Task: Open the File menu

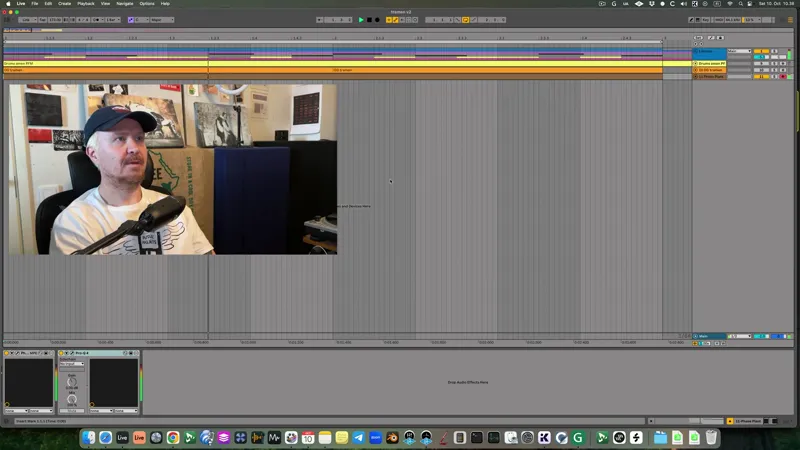Action: (35, 4)
